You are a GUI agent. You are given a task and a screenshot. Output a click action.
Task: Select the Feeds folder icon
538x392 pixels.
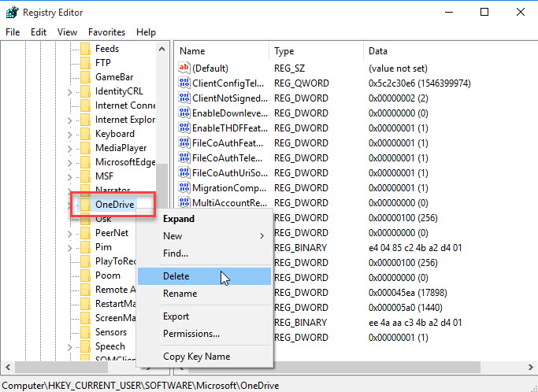(85, 49)
